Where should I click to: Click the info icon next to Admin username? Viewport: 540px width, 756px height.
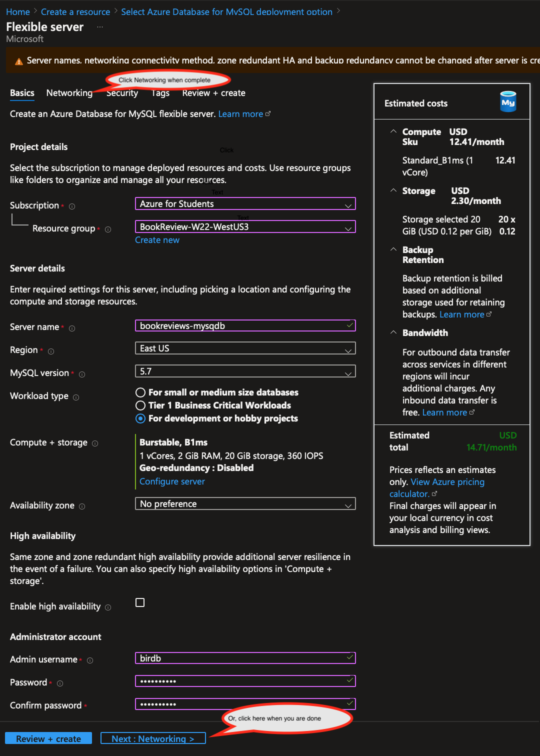pos(90,660)
